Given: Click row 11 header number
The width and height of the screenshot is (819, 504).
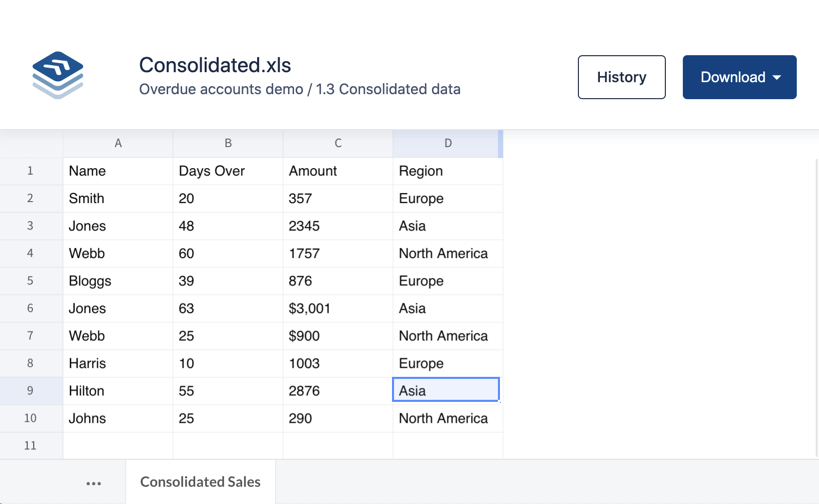Looking at the screenshot, I should pyautogui.click(x=30, y=446).
